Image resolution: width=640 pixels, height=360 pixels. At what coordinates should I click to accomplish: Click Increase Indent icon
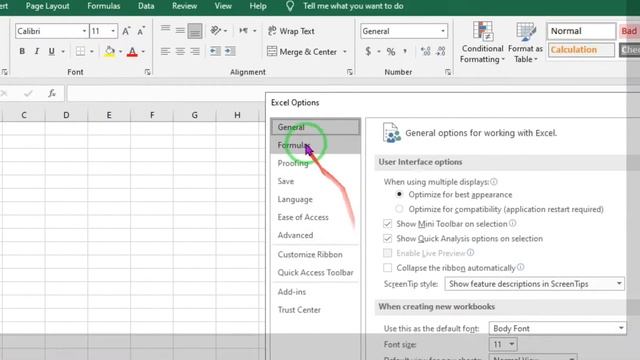tap(230, 51)
